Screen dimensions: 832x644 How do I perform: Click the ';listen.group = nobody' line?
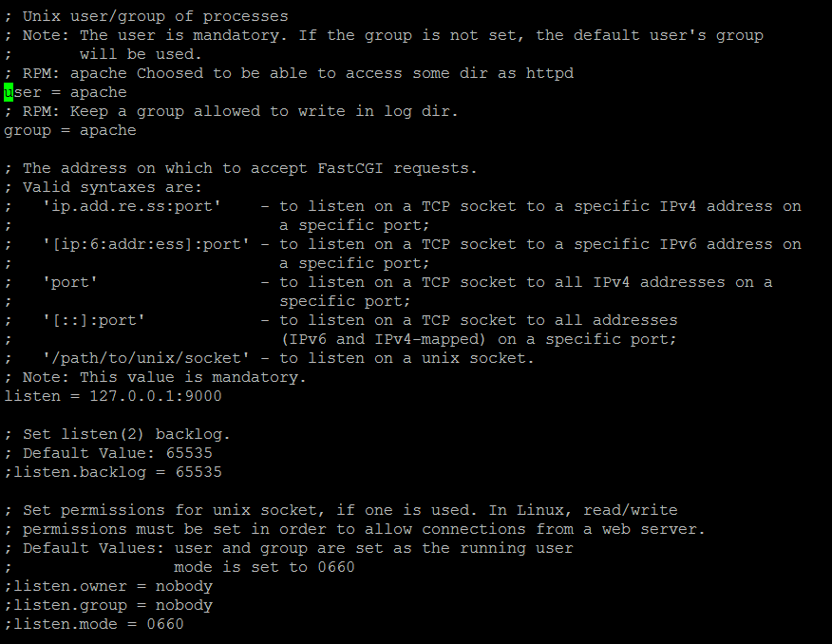coord(108,605)
